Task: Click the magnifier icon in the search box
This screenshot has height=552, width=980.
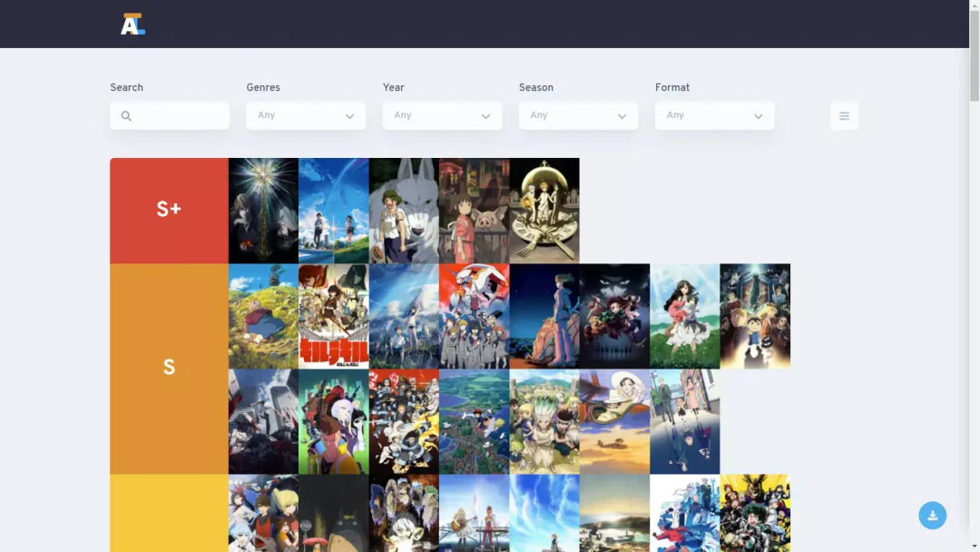Action: (126, 116)
